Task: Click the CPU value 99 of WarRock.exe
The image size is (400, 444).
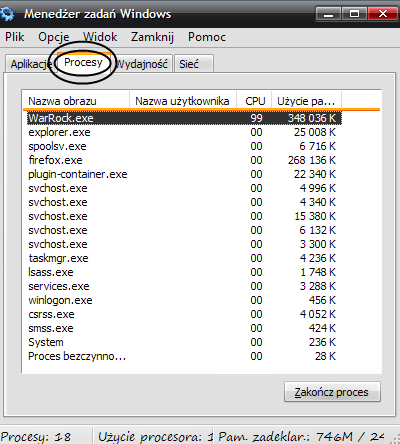Action: click(256, 118)
